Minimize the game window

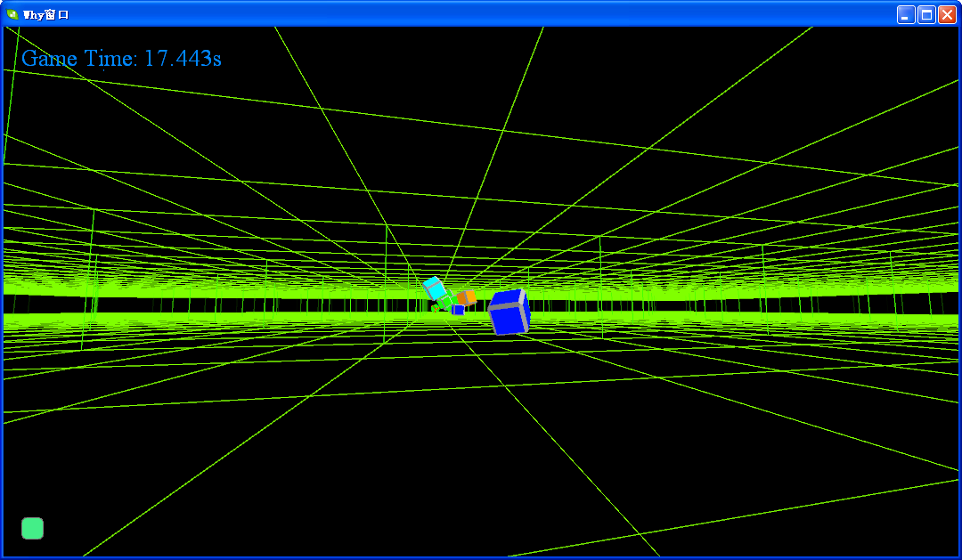click(x=906, y=15)
